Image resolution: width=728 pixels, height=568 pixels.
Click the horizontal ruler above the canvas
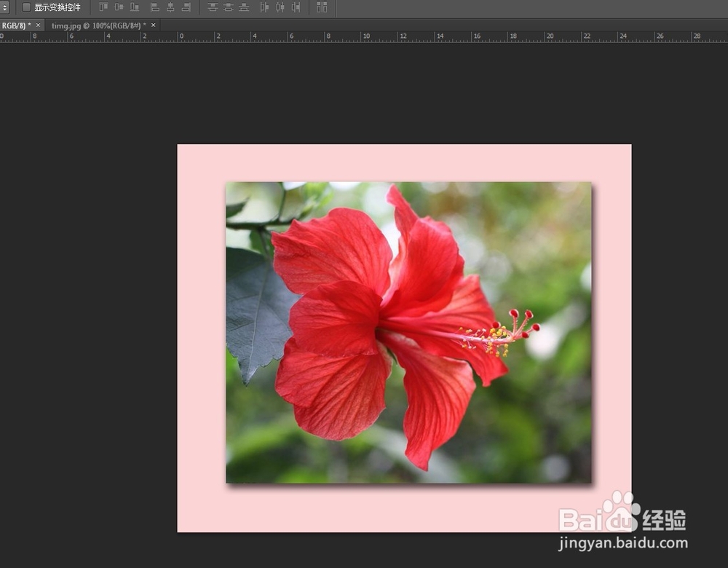tap(364, 36)
